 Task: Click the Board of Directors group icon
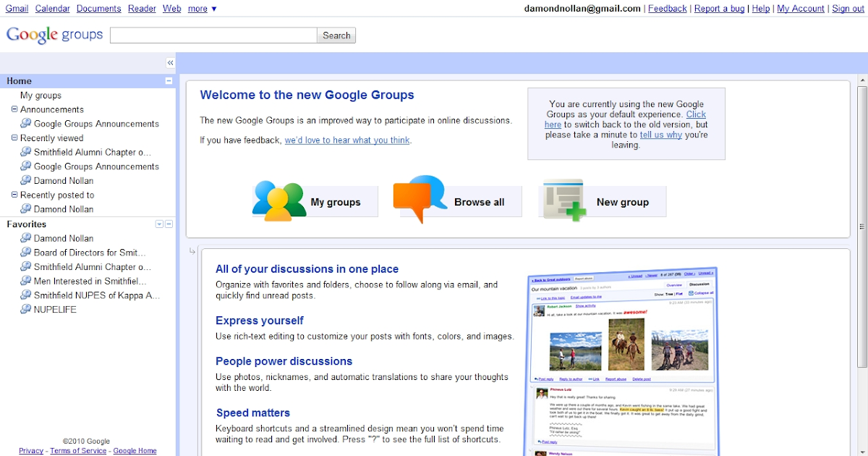(24, 252)
